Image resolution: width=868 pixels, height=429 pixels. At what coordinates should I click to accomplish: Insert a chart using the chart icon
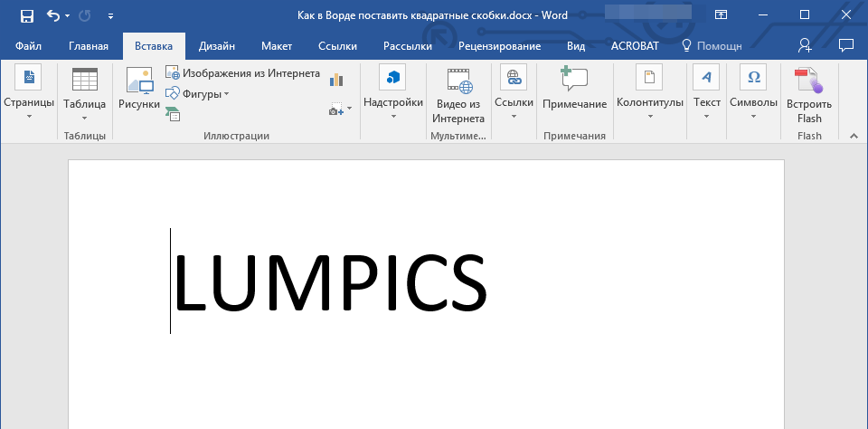pos(337,80)
